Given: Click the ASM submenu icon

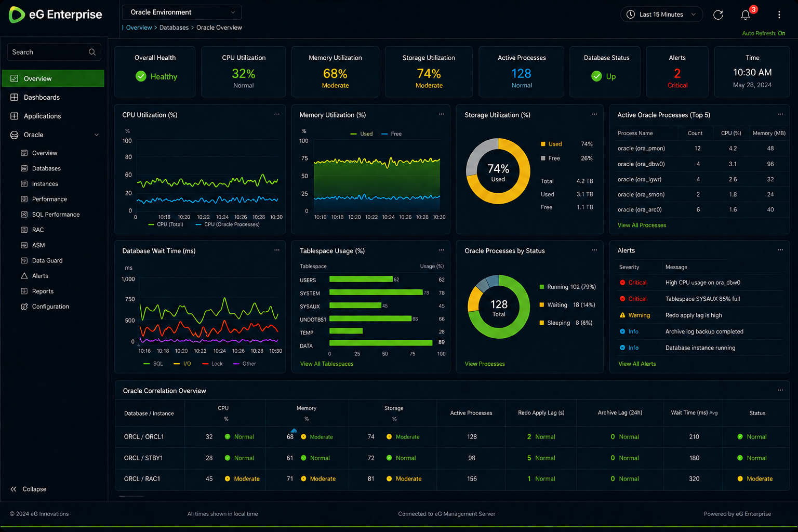Looking at the screenshot, I should 24,245.
